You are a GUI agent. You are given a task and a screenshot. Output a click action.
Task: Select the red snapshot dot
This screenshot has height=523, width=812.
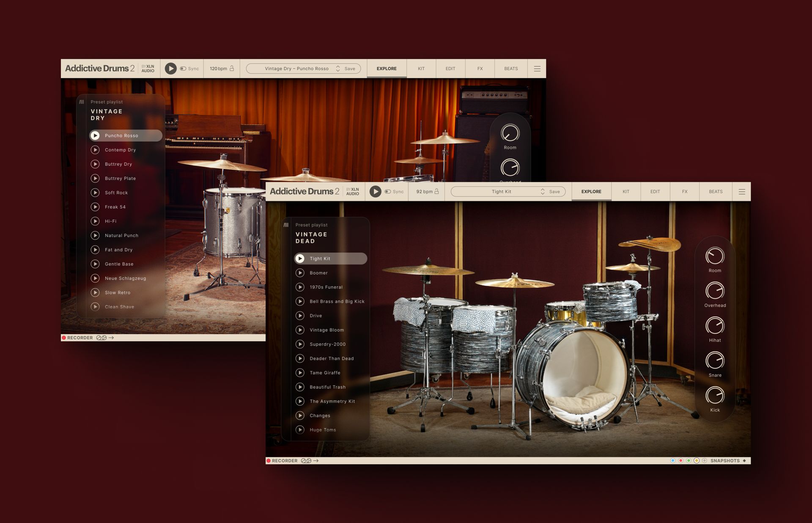tap(680, 461)
